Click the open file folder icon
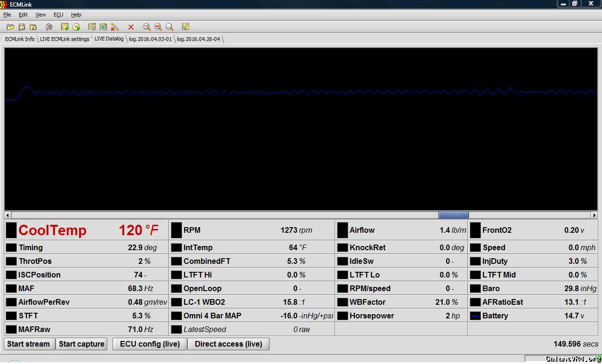 (10, 27)
